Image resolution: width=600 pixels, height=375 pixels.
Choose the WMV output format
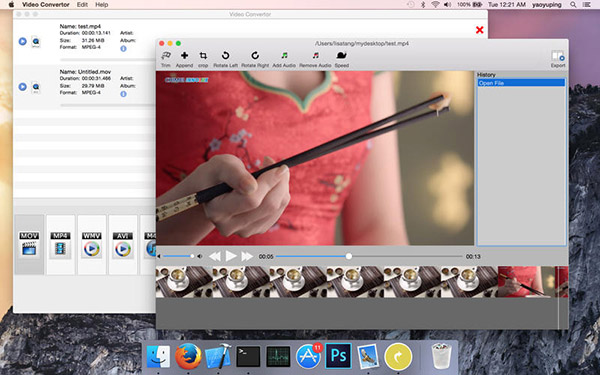pos(91,245)
